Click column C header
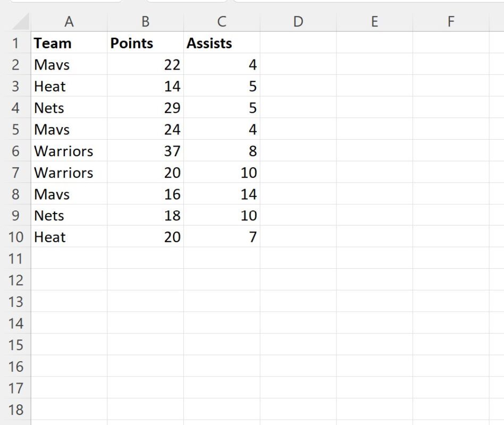The height and width of the screenshot is (425, 504). [x=222, y=22]
